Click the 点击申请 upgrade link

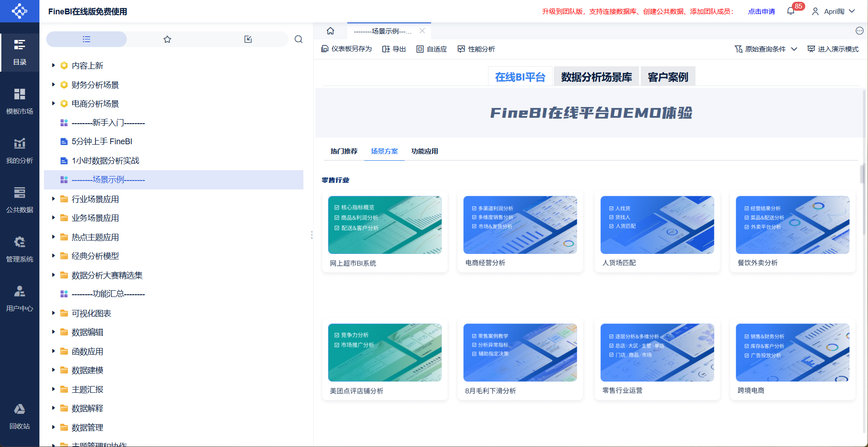point(761,11)
